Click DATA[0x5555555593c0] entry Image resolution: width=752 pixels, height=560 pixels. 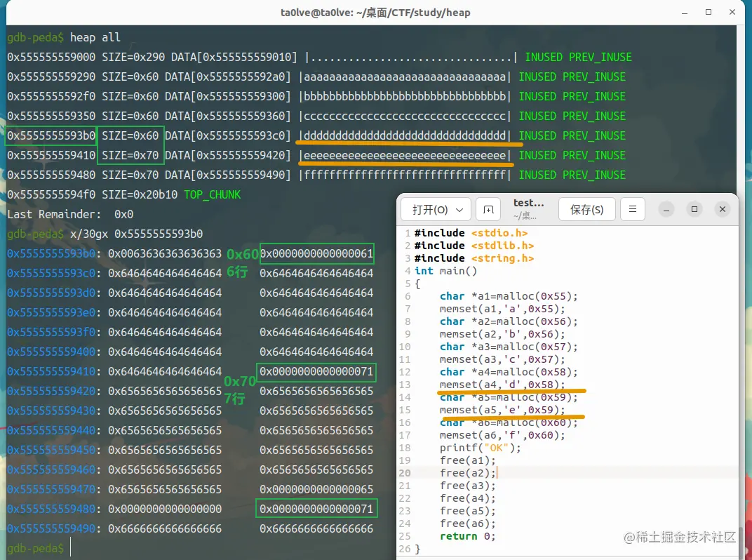pos(228,136)
